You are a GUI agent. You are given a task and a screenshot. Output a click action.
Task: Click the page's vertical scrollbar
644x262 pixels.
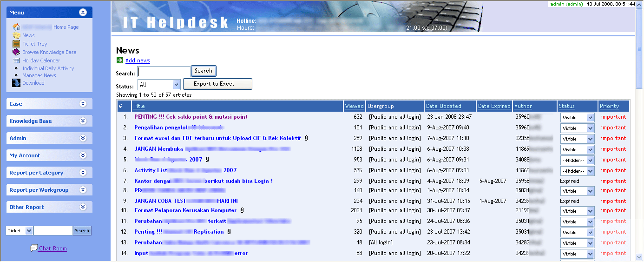[x=639, y=140]
